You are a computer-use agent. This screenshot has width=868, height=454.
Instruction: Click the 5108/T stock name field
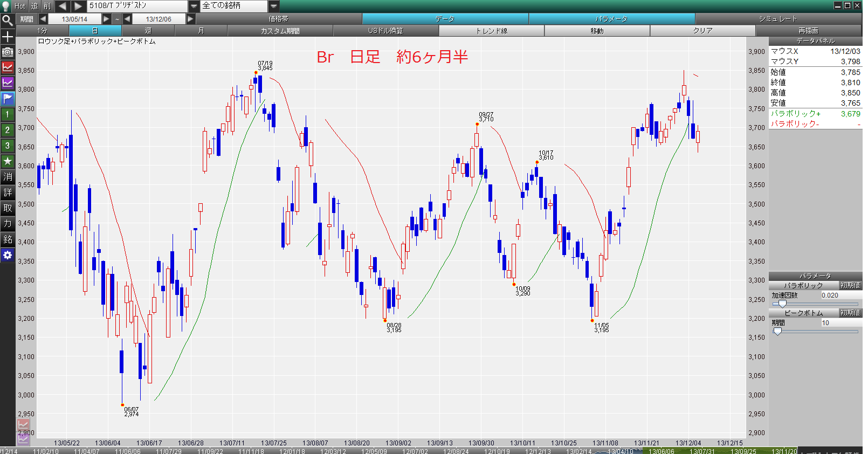[137, 6]
